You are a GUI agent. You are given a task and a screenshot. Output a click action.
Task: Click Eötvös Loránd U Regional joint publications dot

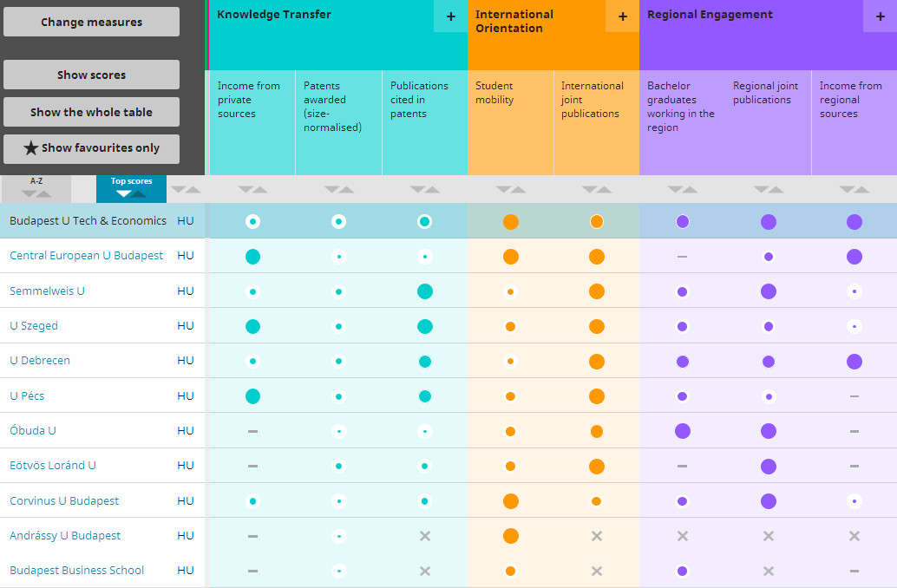(769, 467)
